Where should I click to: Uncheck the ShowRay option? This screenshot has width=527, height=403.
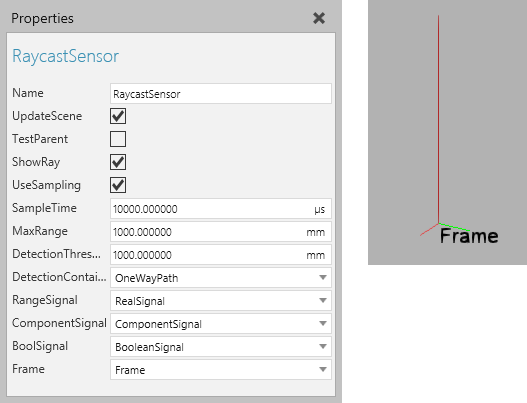tap(118, 162)
